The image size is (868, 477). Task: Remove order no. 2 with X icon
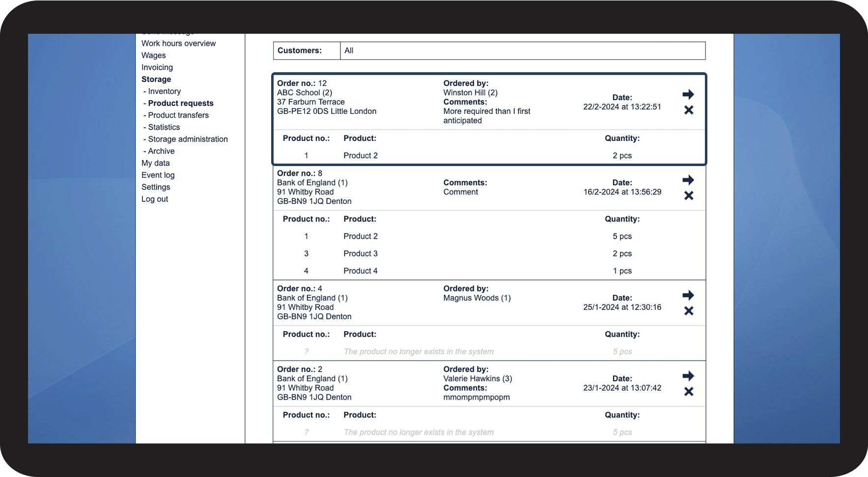[689, 392]
